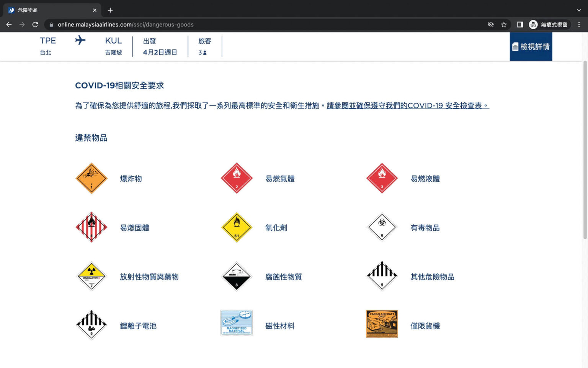Close the 危險物品 tab
This screenshot has width=588, height=368.
click(x=95, y=10)
